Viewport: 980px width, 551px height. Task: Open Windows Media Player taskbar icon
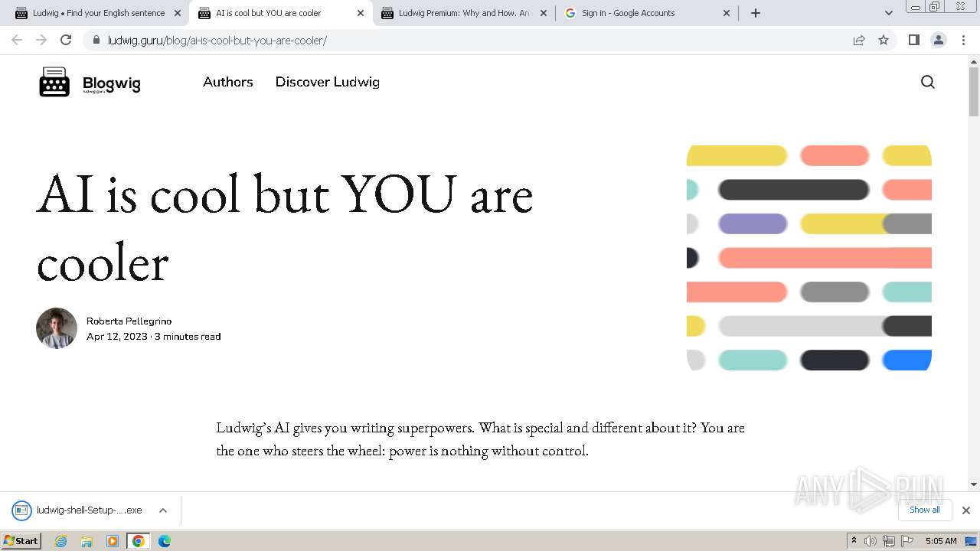click(113, 541)
